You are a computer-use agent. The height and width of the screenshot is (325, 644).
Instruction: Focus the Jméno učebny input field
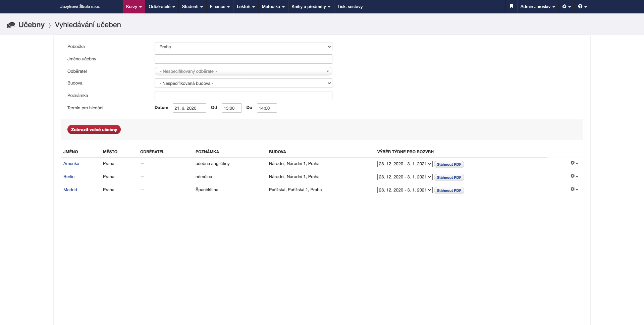pos(243,59)
